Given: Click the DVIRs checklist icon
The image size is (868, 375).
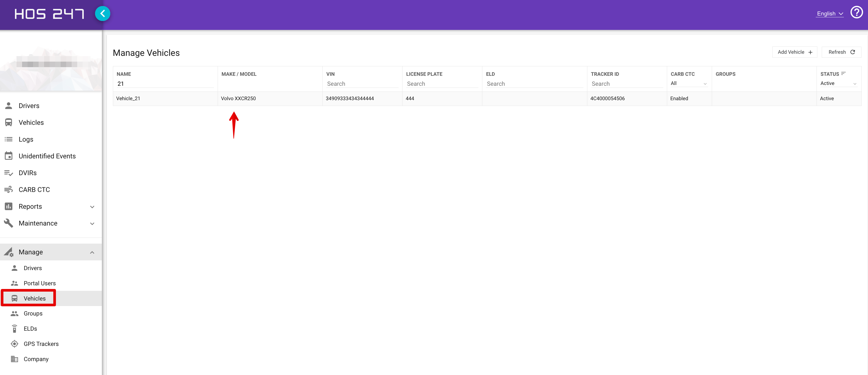Looking at the screenshot, I should (9, 173).
